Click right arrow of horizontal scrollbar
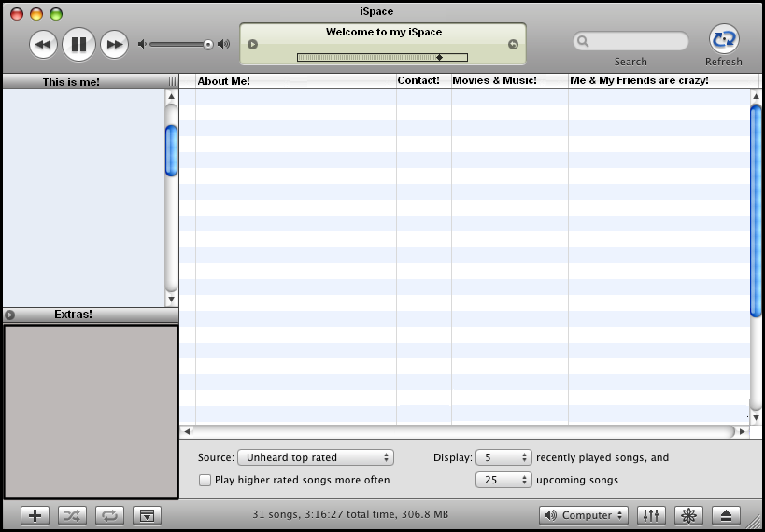This screenshot has width=765, height=532. [742, 431]
